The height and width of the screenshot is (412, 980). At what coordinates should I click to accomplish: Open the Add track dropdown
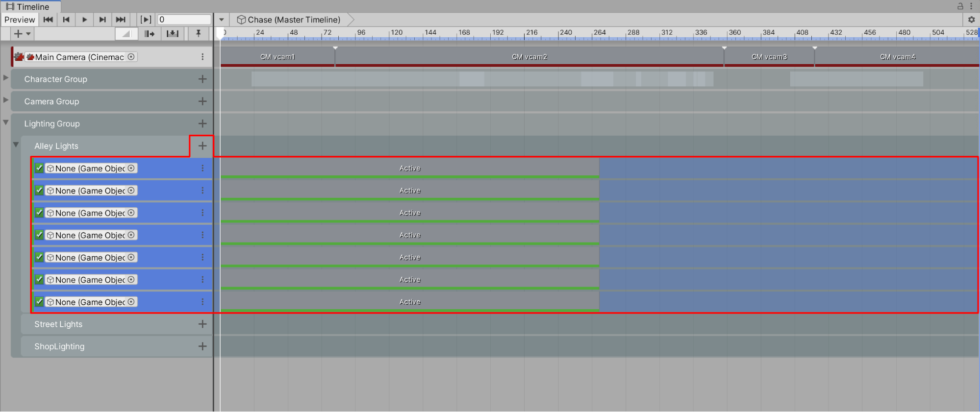pos(22,34)
